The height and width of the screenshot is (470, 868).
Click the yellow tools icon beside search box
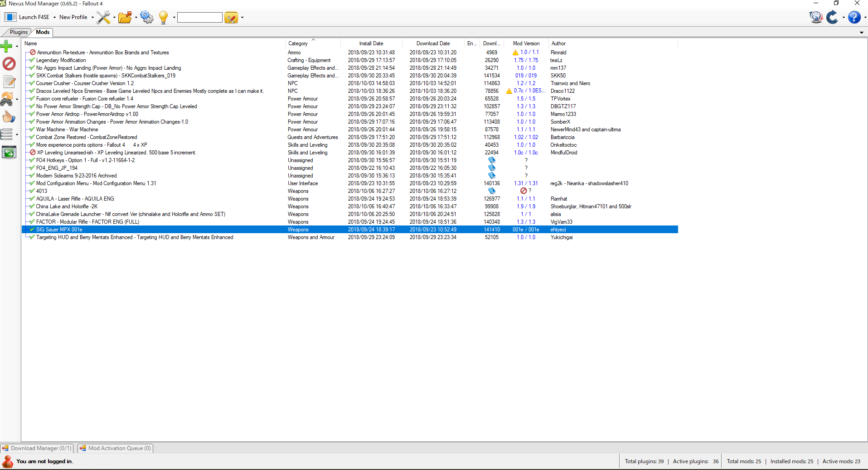231,18
